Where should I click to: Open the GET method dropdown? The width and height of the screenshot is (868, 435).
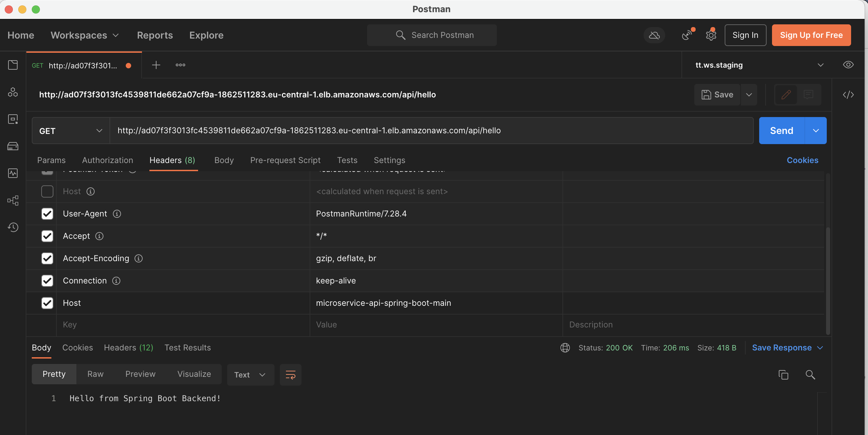click(x=71, y=131)
